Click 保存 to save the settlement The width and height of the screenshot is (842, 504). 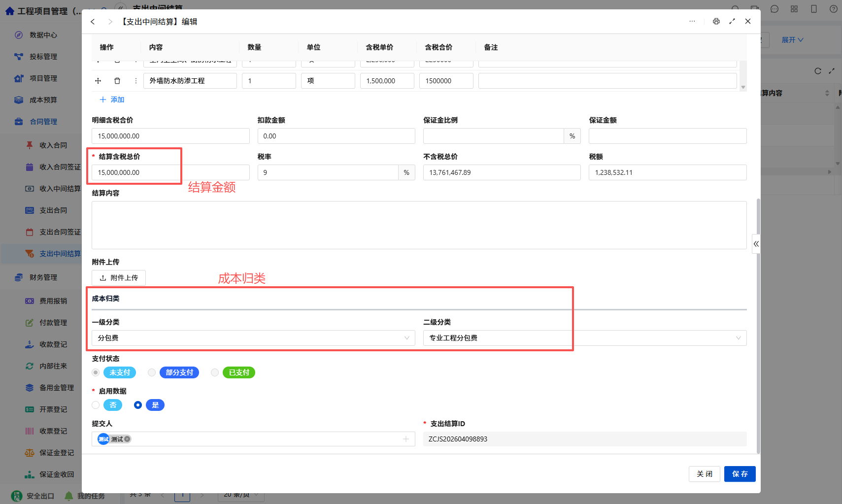(x=740, y=474)
